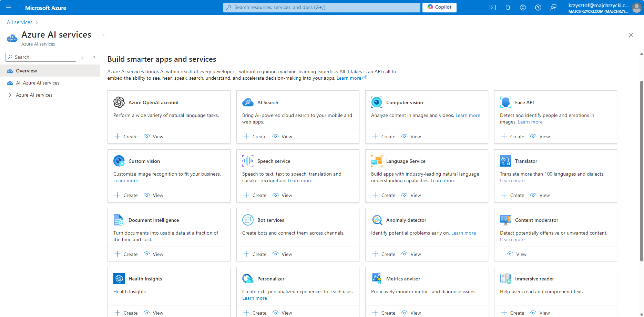View AI Search resources
This screenshot has height=317, width=644.
282,137
